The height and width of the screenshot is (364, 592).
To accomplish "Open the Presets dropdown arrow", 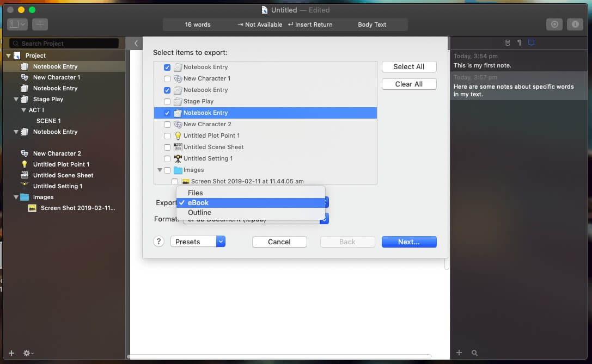I will pyautogui.click(x=221, y=242).
